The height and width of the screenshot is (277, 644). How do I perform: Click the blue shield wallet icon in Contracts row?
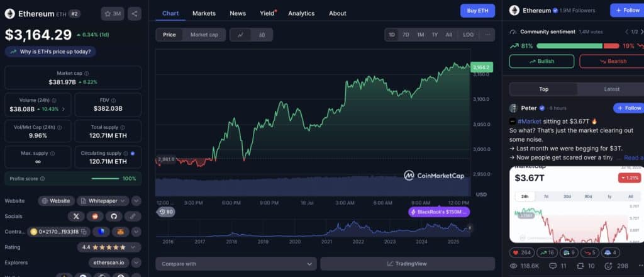(101, 232)
